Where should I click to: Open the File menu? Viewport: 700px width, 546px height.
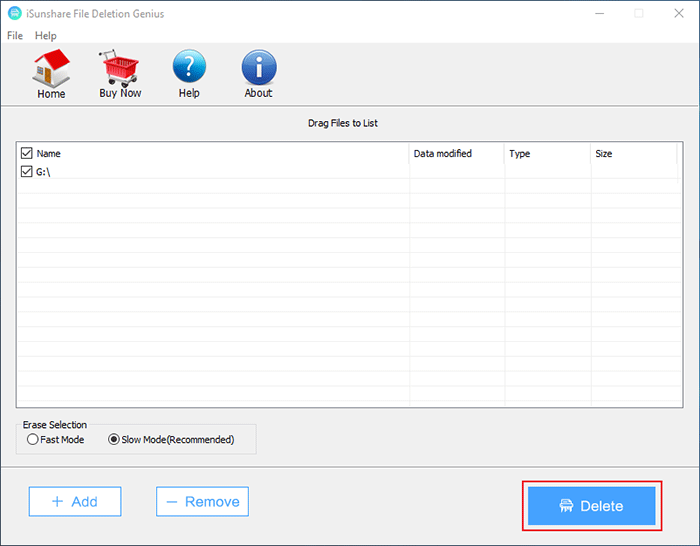pos(15,36)
